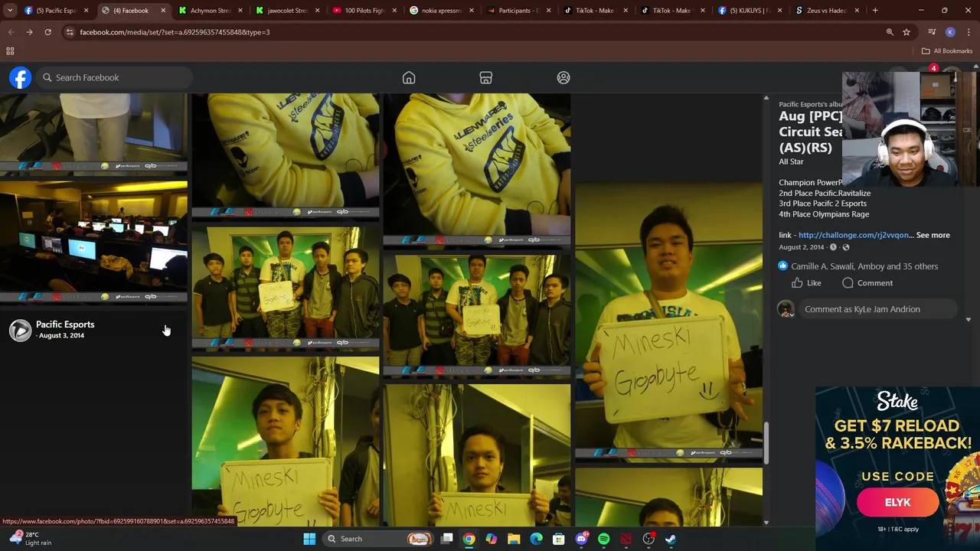This screenshot has width=980, height=551.
Task: Open the August 3, 2014 post date link
Action: coord(61,335)
